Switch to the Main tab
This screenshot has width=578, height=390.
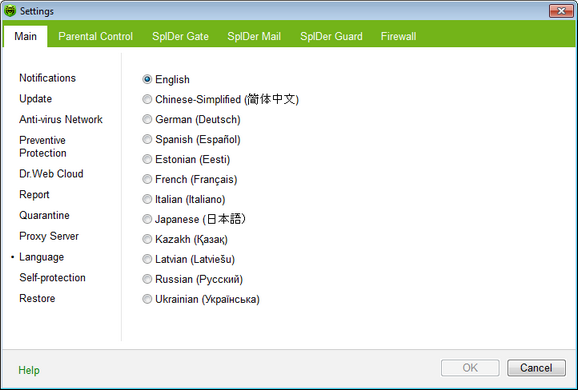pos(25,36)
